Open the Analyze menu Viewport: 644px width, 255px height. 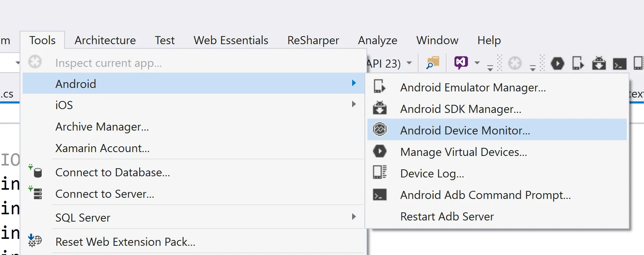coord(377,40)
